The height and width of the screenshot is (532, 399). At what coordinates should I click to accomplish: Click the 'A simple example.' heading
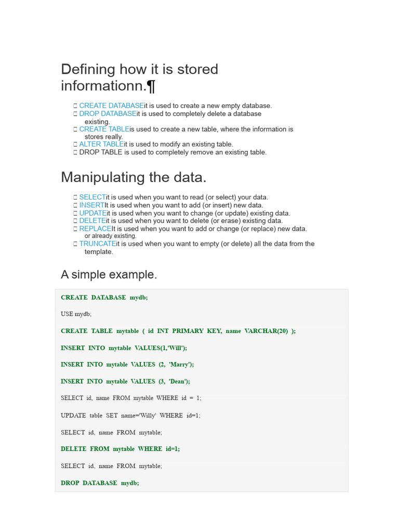(x=109, y=275)
